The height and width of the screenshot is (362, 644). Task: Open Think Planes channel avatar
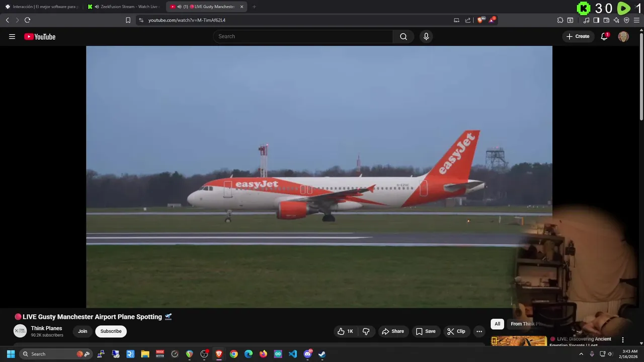tap(20, 331)
